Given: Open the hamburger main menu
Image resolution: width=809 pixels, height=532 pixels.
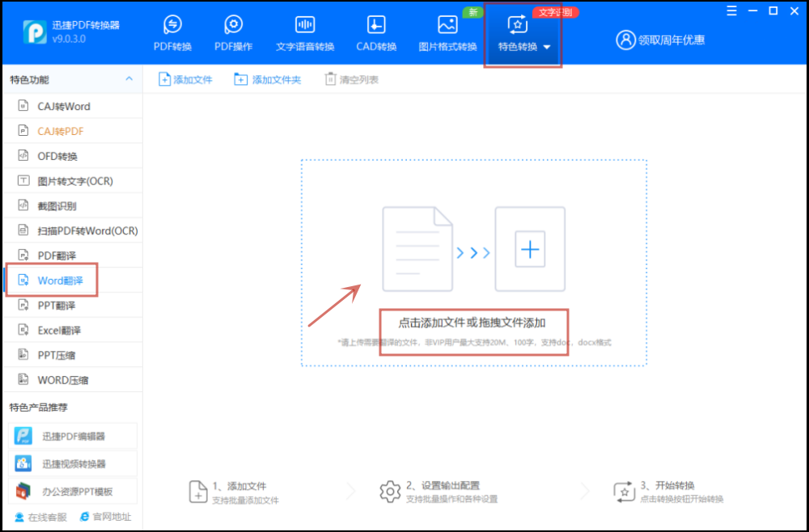Looking at the screenshot, I should coord(731,11).
